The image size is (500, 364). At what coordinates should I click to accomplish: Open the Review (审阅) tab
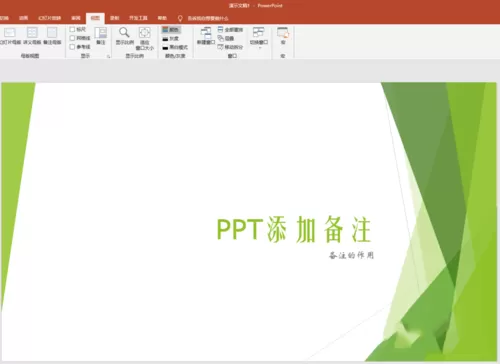76,18
